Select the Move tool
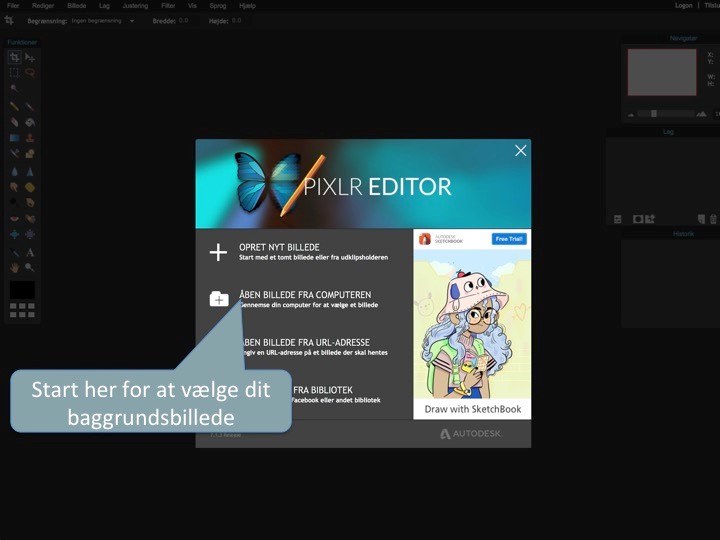 coord(30,57)
